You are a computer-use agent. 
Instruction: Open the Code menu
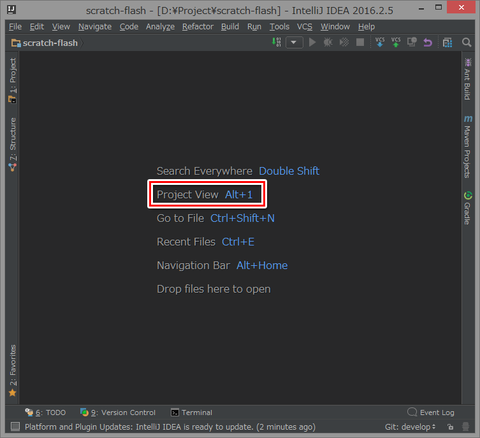pos(129,27)
